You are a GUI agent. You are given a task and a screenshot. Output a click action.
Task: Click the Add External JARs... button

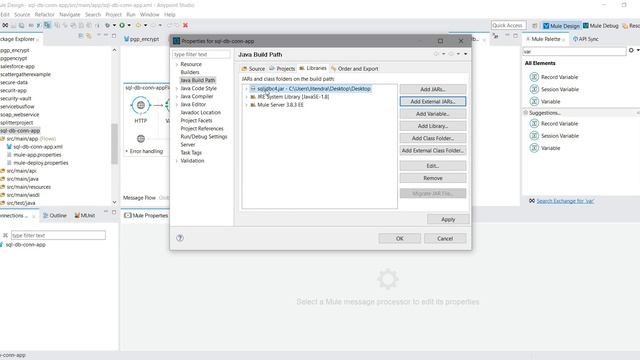coord(433,101)
